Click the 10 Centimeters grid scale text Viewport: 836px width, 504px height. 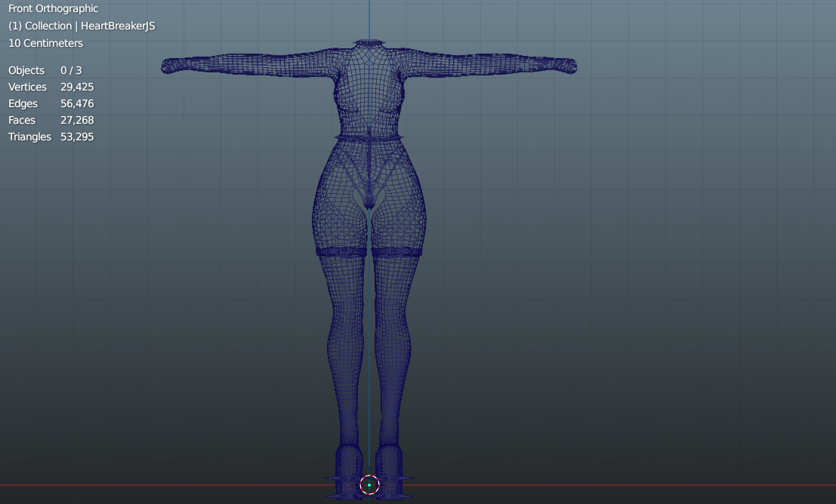click(45, 43)
